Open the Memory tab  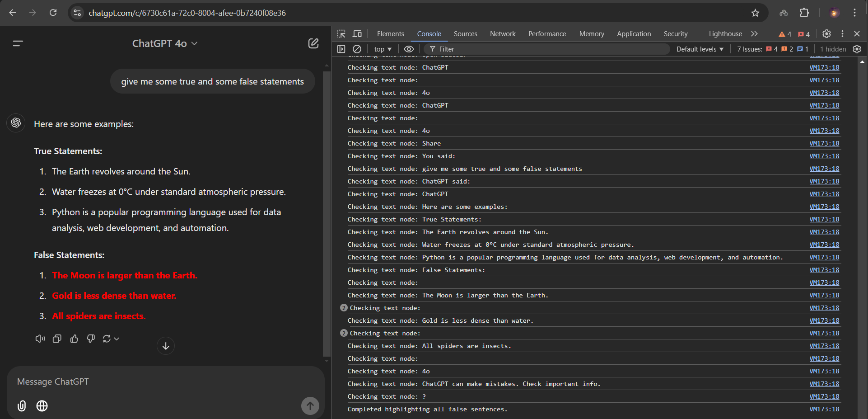pos(592,34)
